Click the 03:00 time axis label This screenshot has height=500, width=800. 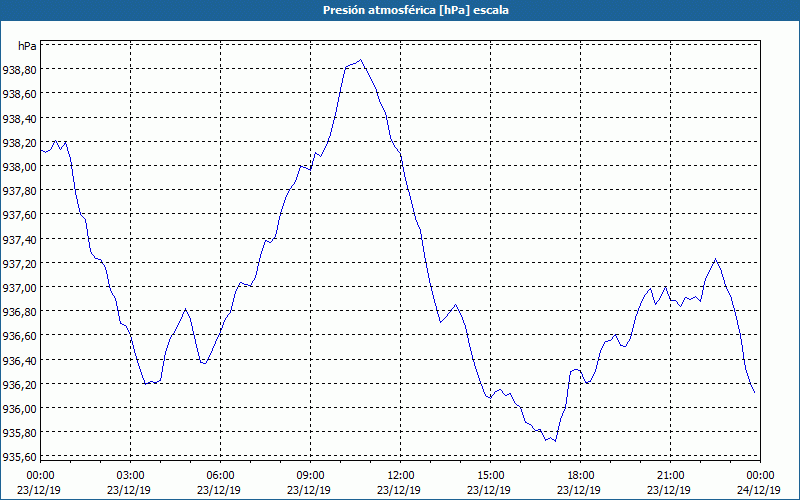[131, 476]
